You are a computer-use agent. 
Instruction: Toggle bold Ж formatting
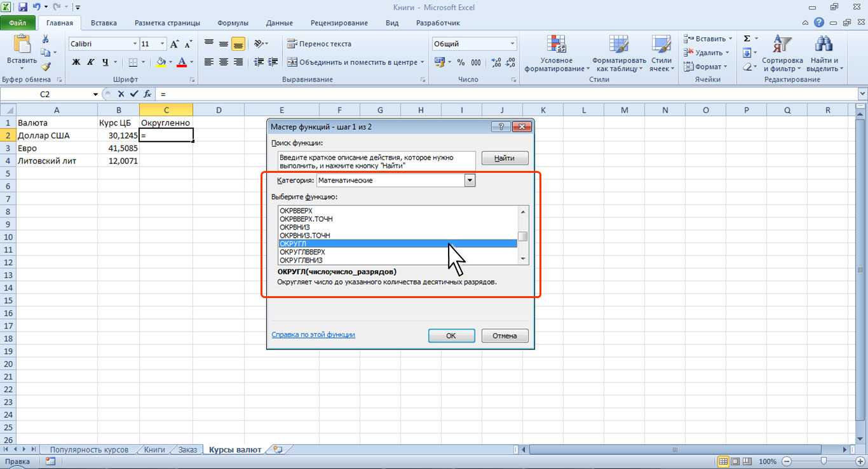click(76, 62)
